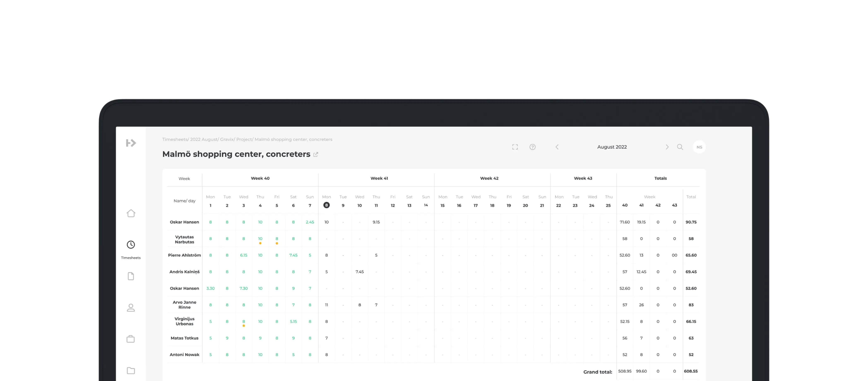Viewport: 868px width, 381px height.
Task: Open the Timesheets clock icon
Action: click(131, 244)
